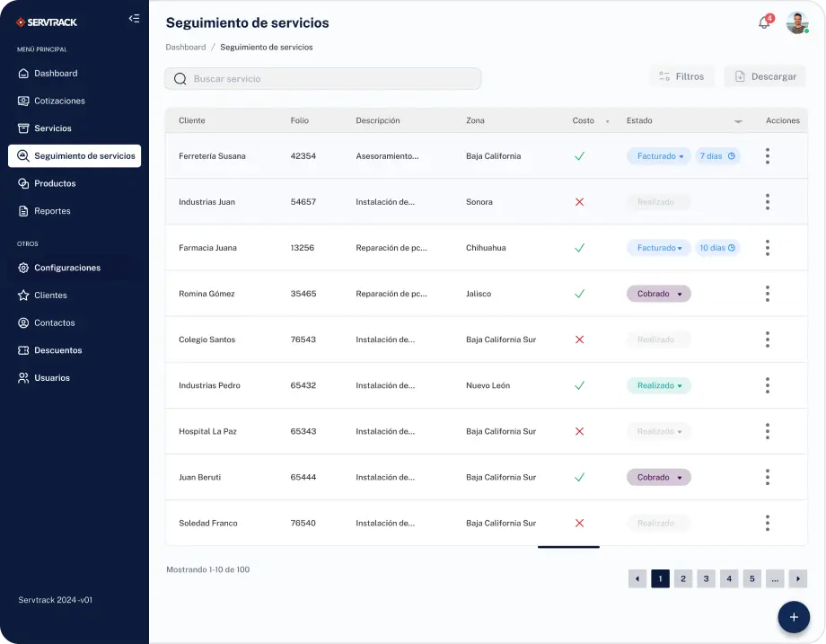
Task: Click the green cost checkmark for Juan Beruti
Action: tap(579, 477)
